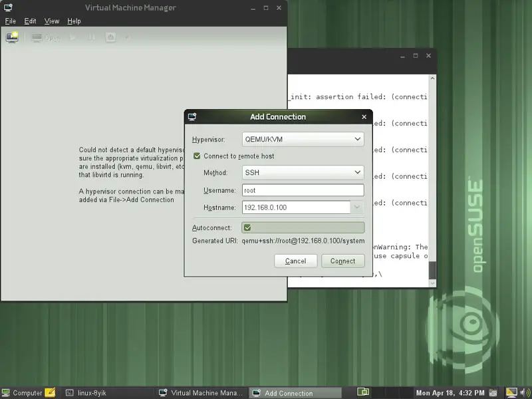Open the Hypervisor dropdown showing QEMU/KVM
The width and height of the screenshot is (532, 399).
tap(303, 139)
